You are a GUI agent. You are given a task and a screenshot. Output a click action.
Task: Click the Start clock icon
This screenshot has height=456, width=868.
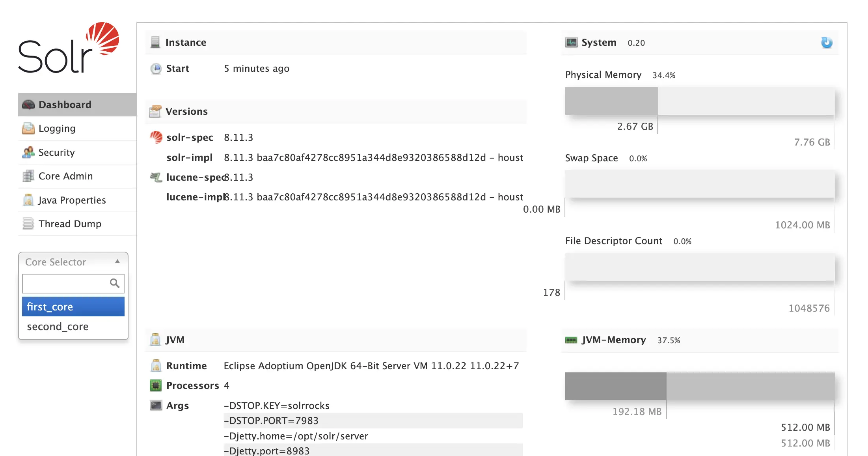(156, 69)
